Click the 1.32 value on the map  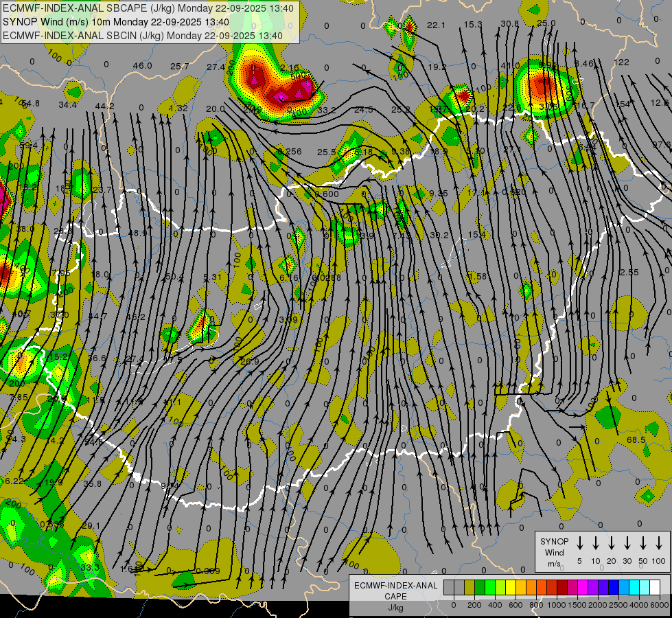click(x=178, y=108)
